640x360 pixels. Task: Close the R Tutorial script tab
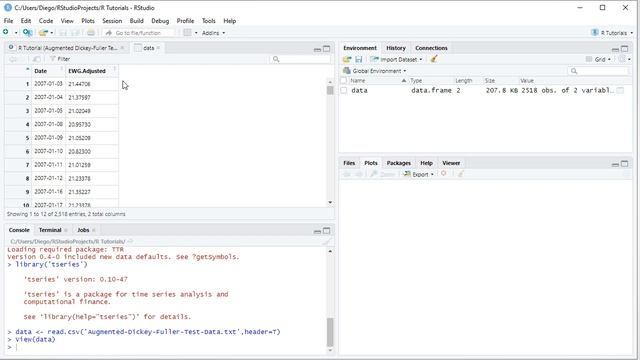pos(122,48)
